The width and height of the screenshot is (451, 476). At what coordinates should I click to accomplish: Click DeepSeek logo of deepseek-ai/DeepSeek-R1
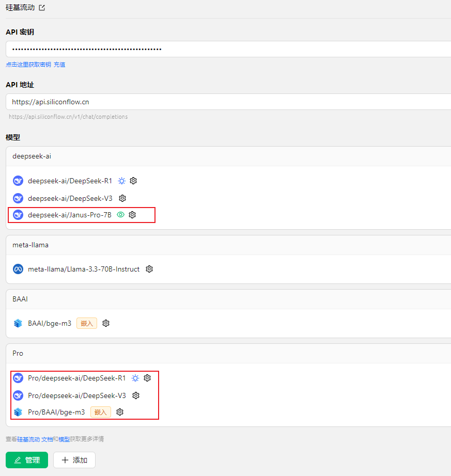coord(18,181)
